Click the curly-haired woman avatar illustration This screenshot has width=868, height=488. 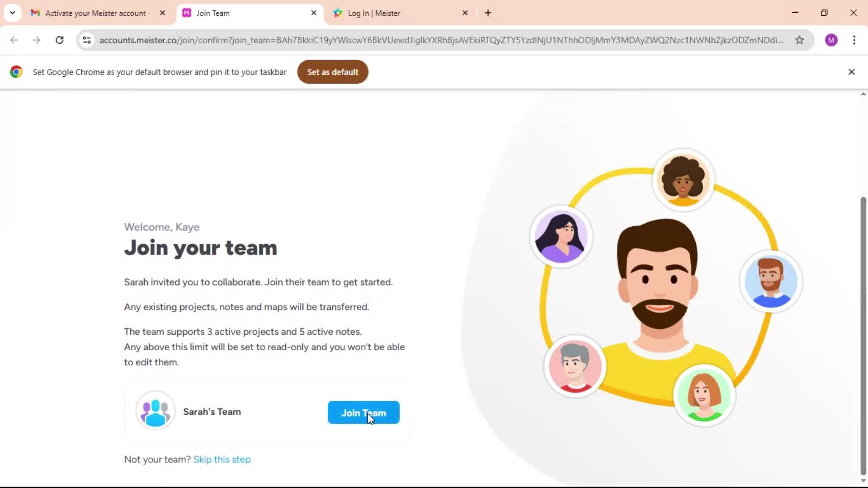[683, 180]
